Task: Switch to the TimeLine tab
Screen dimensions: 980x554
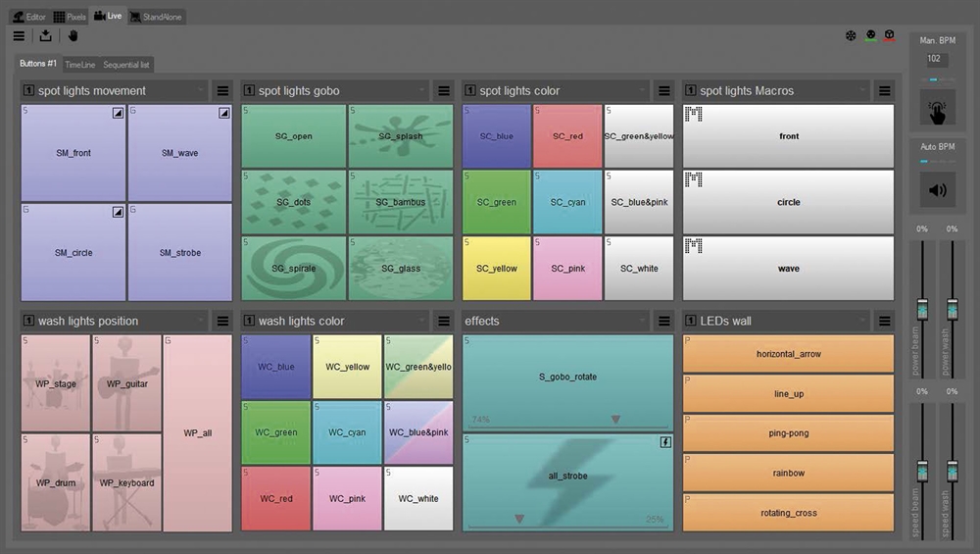Action: click(x=80, y=65)
